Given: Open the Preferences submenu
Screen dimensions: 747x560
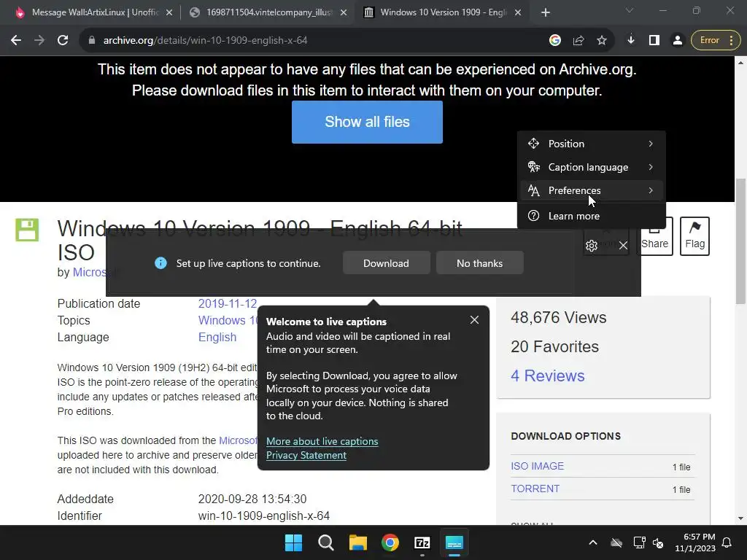Looking at the screenshot, I should 591,190.
